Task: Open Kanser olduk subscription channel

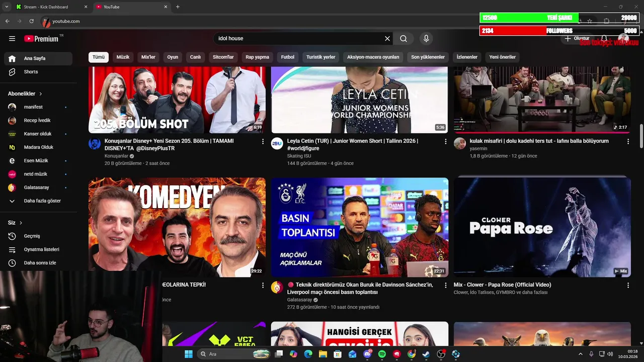Action: (38, 134)
